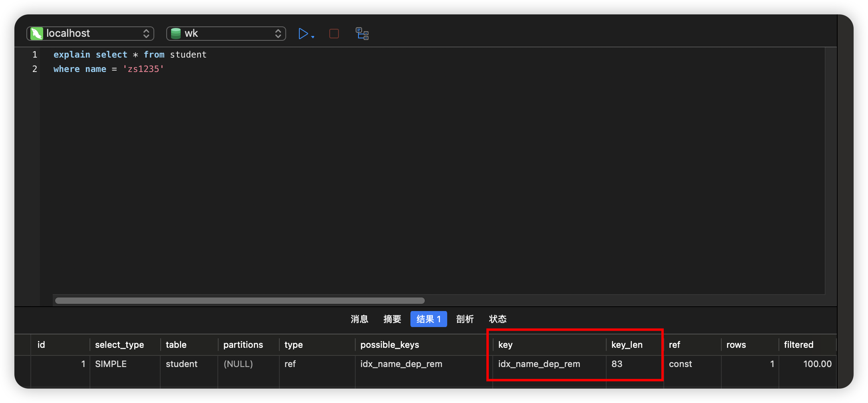Click the wk database cylinder icon

point(175,34)
